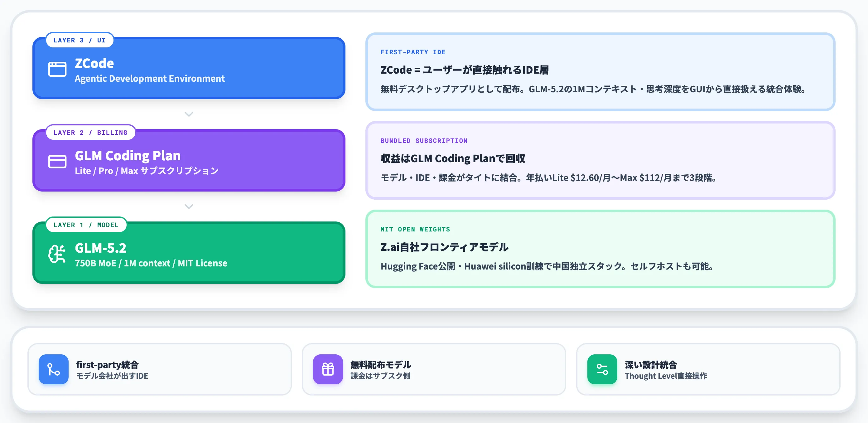Viewport: 868px width, 423px height.
Task: Click the 'BUNDLED SUBSCRIPTION' label
Action: point(424,141)
